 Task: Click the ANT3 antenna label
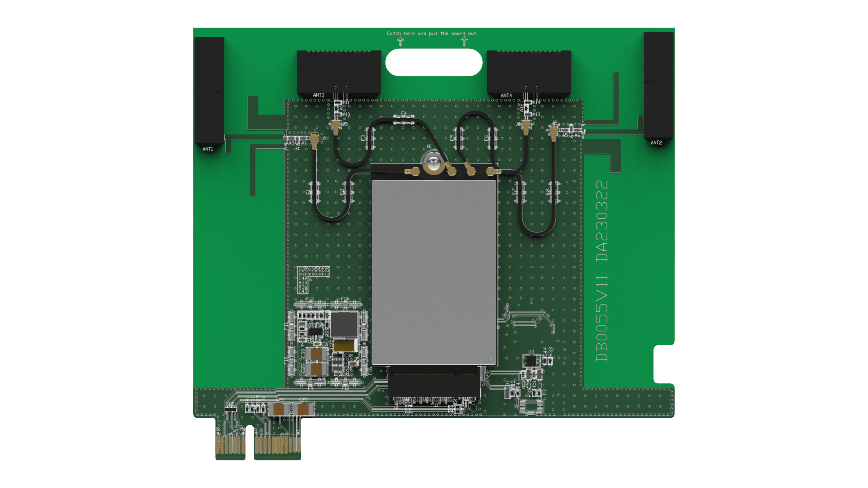[x=319, y=95]
